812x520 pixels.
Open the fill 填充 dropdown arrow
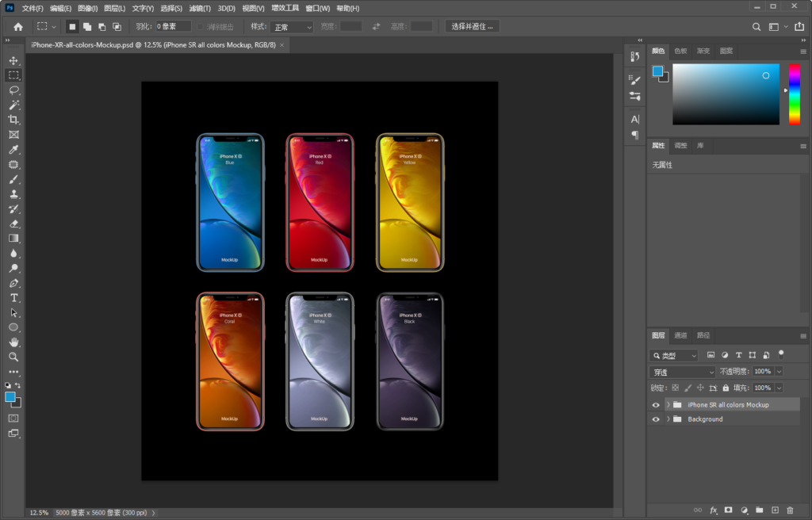coord(779,388)
